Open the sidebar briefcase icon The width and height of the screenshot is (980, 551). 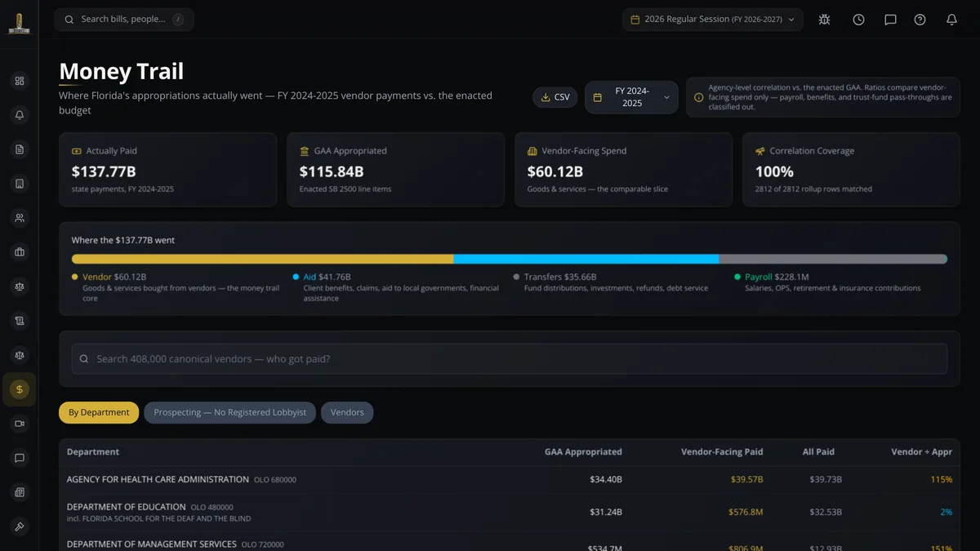pyautogui.click(x=20, y=252)
